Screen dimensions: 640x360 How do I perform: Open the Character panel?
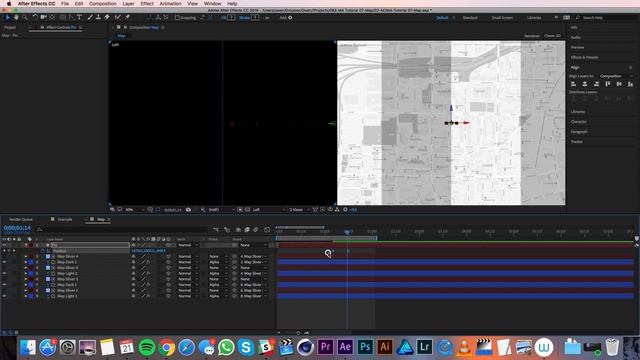pyautogui.click(x=579, y=122)
